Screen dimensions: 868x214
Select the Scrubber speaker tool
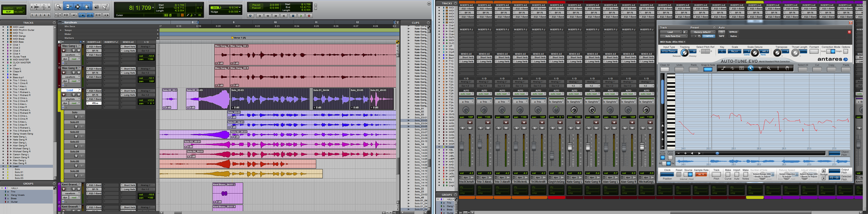tap(97, 7)
